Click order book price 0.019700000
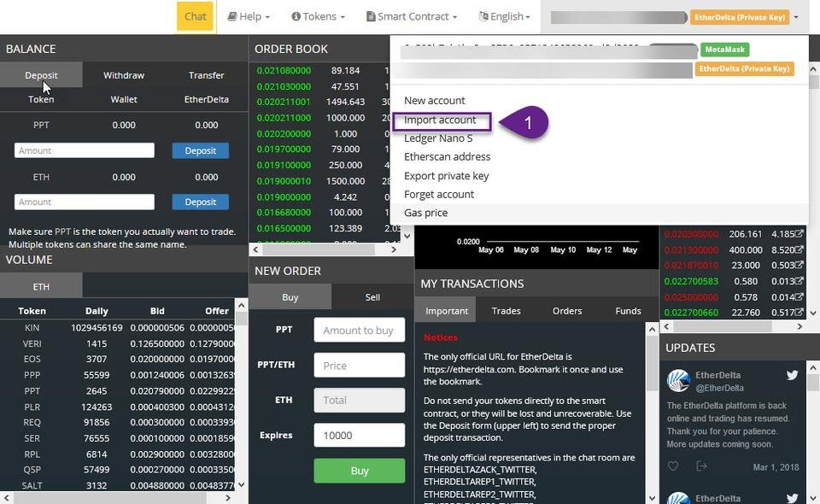Image resolution: width=820 pixels, height=504 pixels. click(x=284, y=149)
